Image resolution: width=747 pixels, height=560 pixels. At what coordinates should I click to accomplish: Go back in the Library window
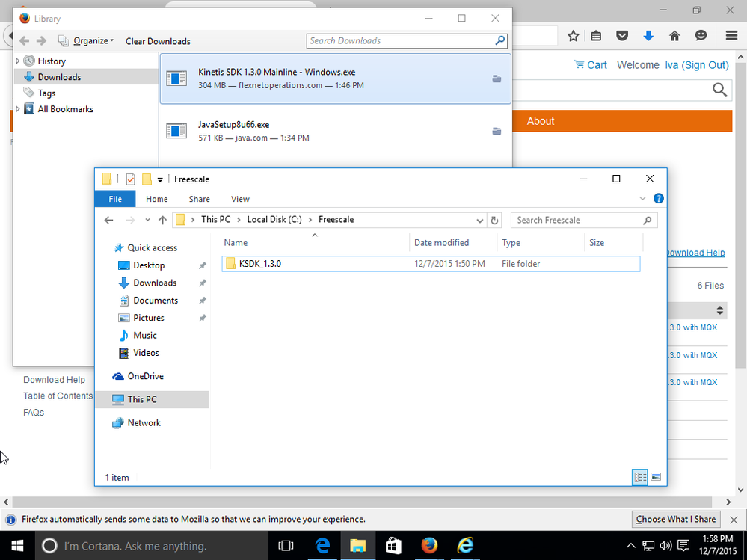click(x=25, y=41)
